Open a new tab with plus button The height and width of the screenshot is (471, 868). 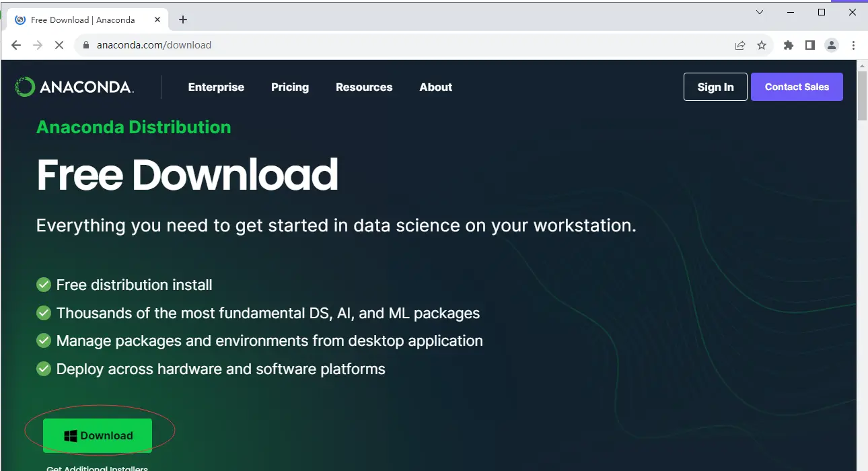(183, 20)
